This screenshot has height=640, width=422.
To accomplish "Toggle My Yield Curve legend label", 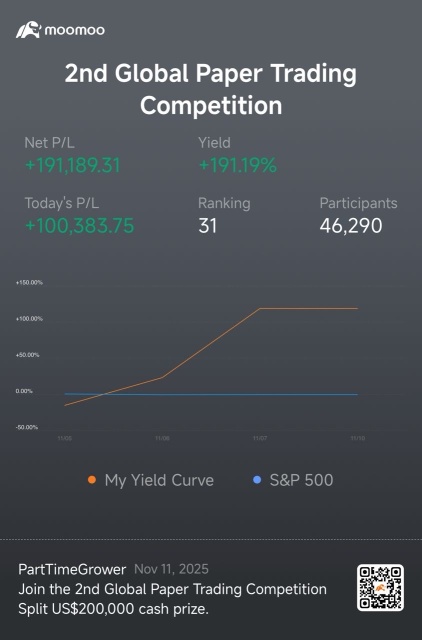I will coord(159,480).
